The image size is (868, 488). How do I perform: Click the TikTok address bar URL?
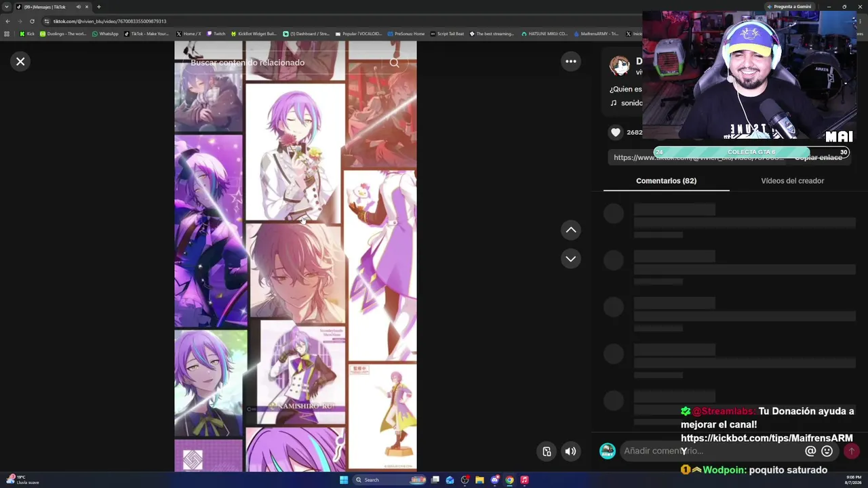(110, 21)
